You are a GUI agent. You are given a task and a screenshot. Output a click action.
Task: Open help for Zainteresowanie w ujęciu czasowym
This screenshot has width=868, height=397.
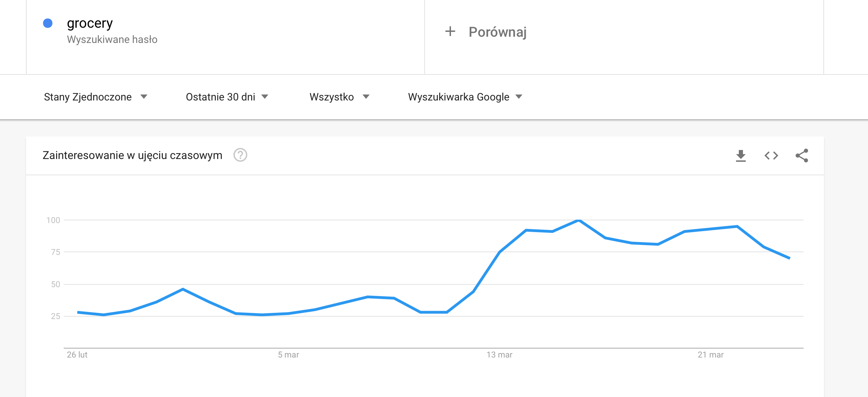click(240, 155)
